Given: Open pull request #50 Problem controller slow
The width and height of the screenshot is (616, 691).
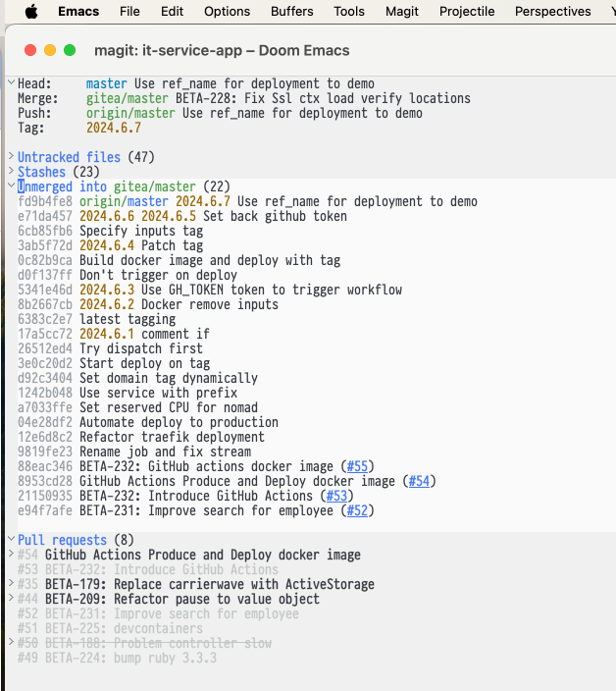Looking at the screenshot, I should point(145,643).
